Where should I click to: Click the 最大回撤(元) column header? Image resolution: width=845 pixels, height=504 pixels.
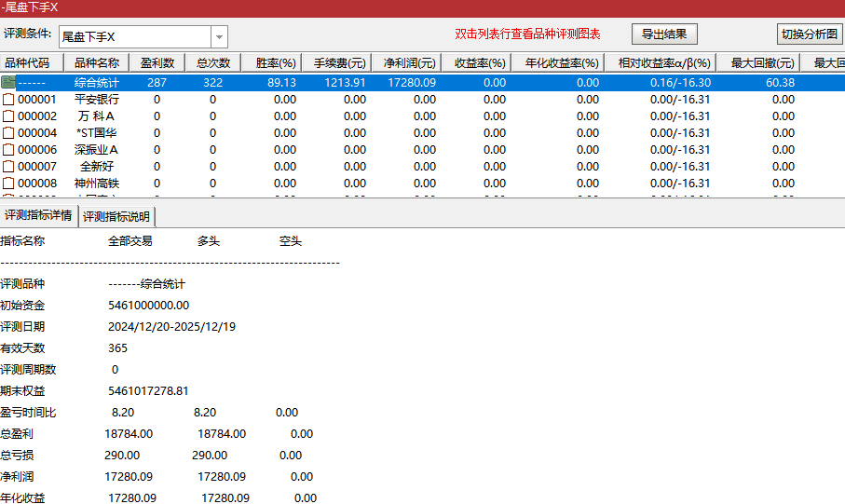(762, 63)
